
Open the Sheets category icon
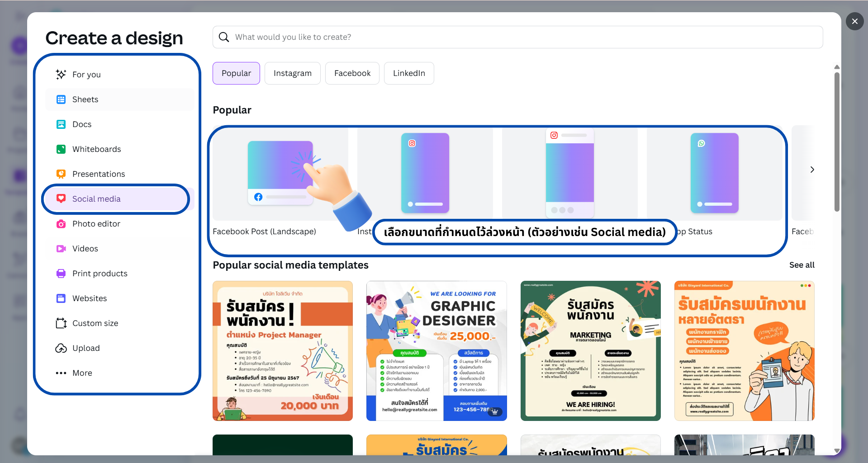click(61, 99)
